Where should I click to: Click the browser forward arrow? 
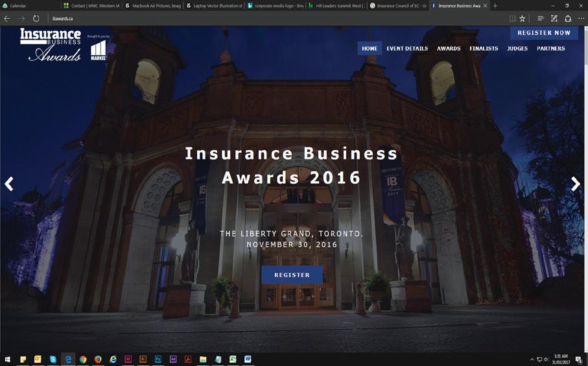coord(21,18)
